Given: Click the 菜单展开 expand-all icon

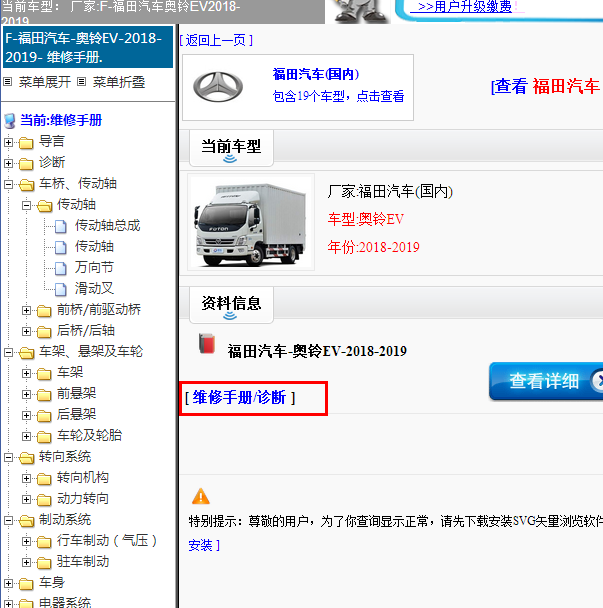Looking at the screenshot, I should pyautogui.click(x=8, y=82).
